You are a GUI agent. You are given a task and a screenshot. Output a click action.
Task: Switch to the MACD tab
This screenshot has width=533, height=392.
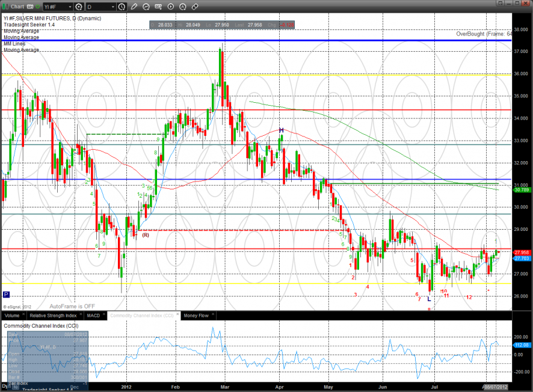93,315
